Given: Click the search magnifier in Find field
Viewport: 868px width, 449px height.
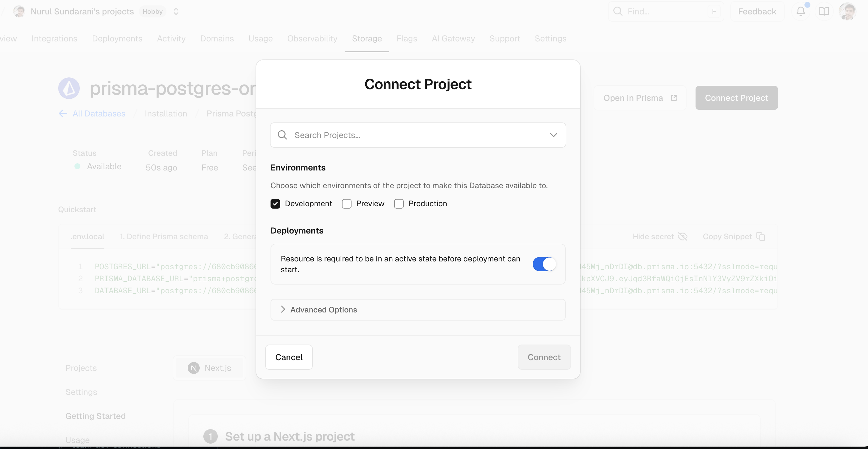Looking at the screenshot, I should pos(618,11).
